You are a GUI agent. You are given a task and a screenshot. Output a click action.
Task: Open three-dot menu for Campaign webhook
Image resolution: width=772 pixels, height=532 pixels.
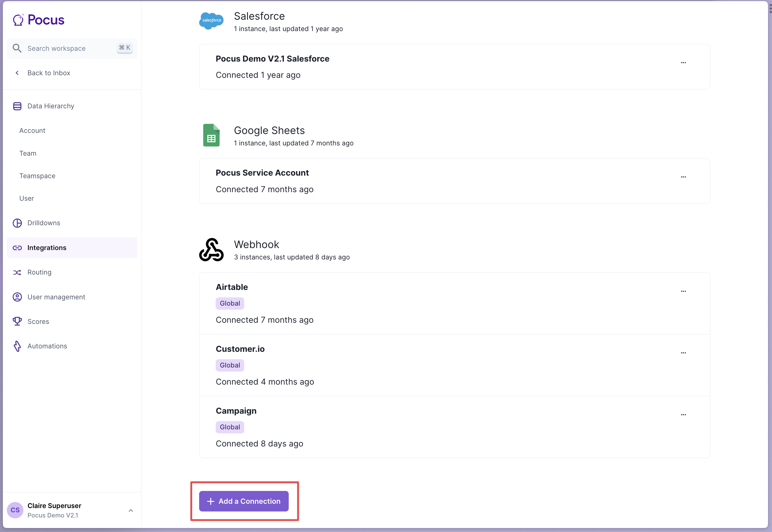point(683,415)
